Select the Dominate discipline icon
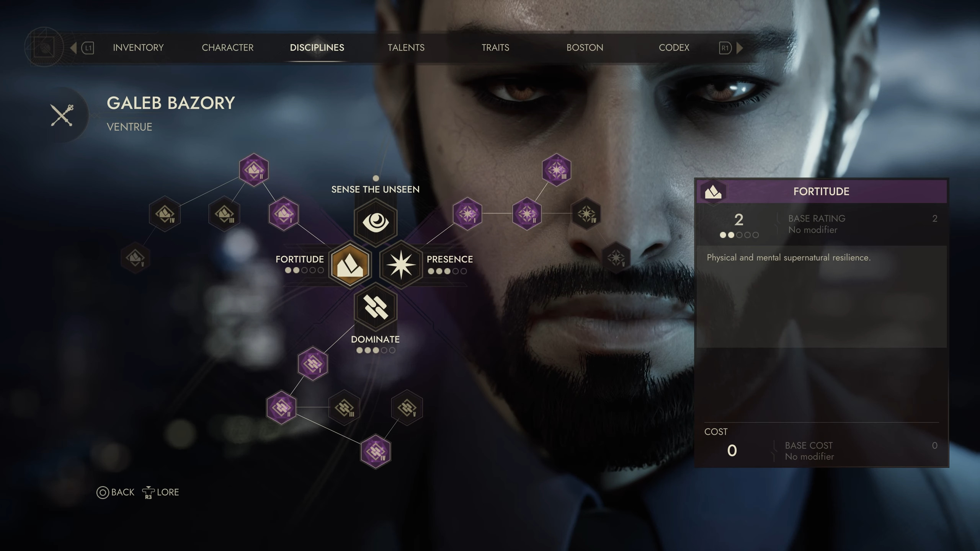 375,308
